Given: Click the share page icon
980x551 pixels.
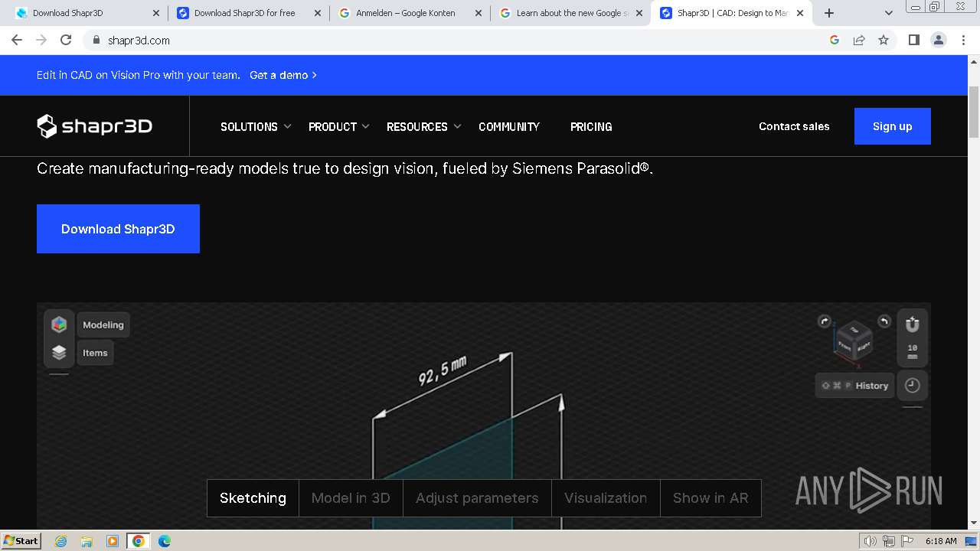Looking at the screenshot, I should click(859, 40).
